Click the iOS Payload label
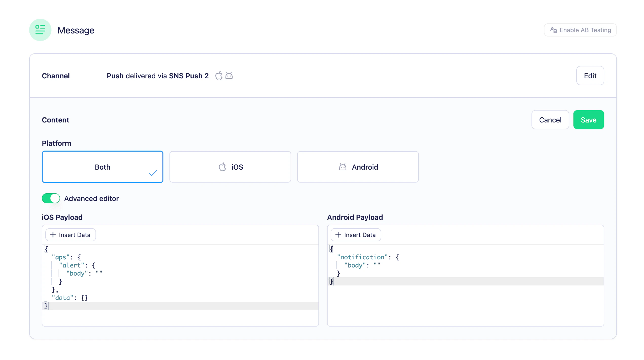644x360 pixels. click(x=62, y=217)
